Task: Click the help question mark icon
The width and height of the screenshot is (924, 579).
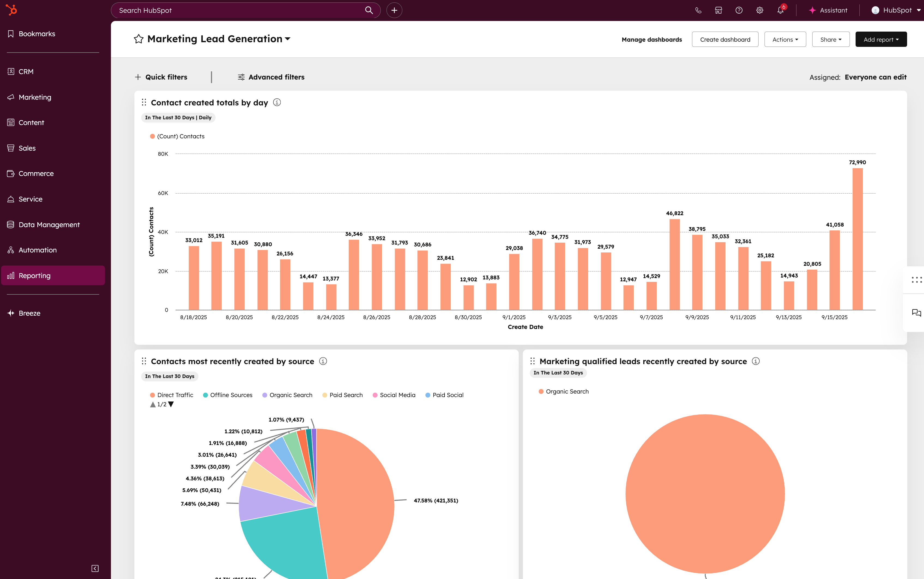Action: [x=739, y=10]
